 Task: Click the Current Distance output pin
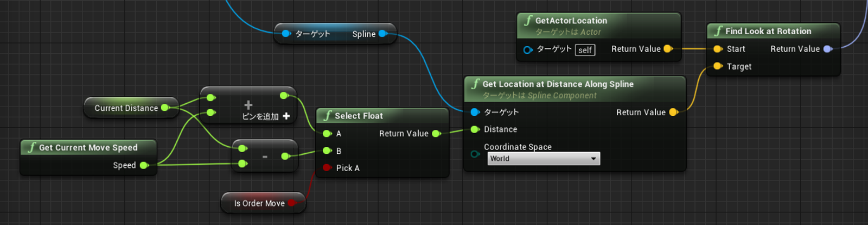pos(165,108)
